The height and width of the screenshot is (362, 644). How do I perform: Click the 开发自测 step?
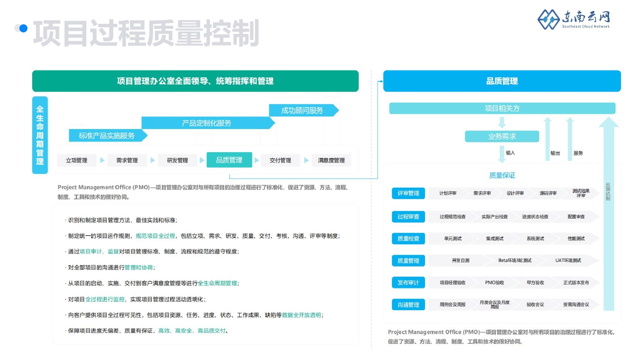point(460,260)
